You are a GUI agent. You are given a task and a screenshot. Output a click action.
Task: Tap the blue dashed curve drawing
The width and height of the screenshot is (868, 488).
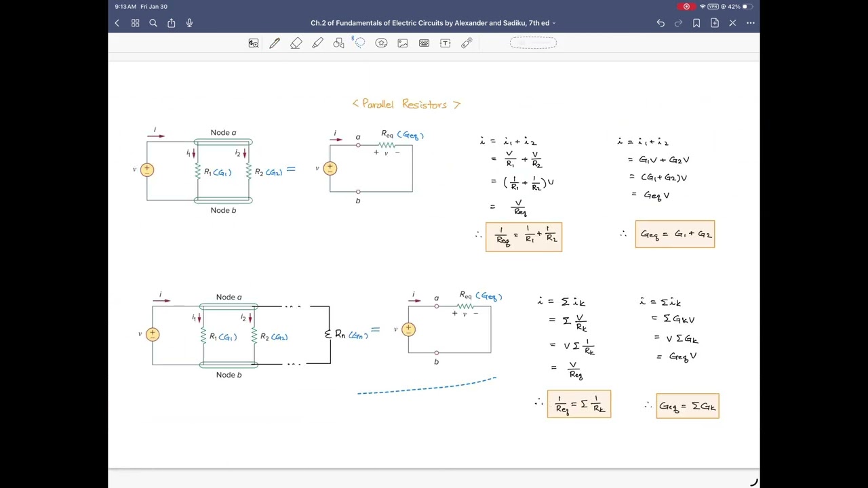(427, 386)
